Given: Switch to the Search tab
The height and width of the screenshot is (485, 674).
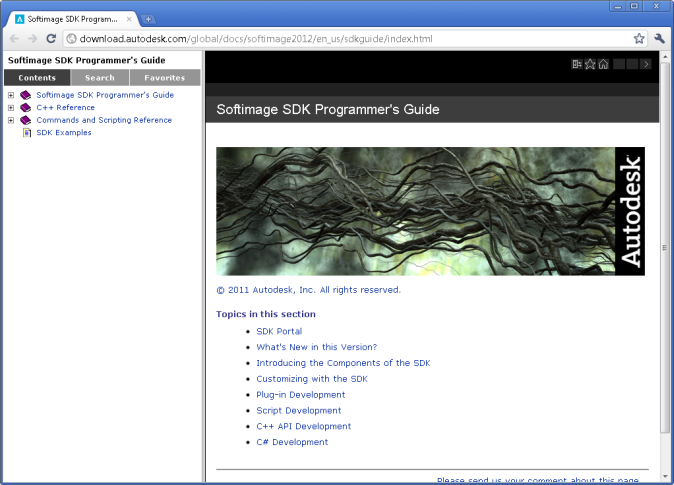Looking at the screenshot, I should point(99,78).
